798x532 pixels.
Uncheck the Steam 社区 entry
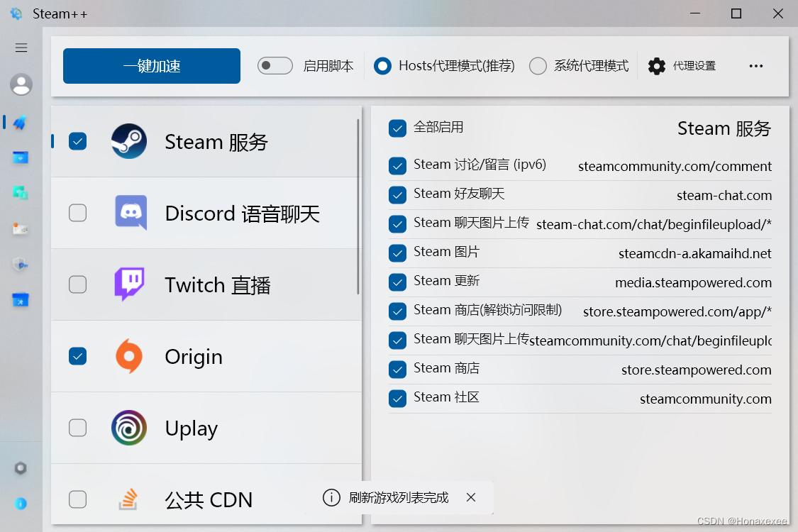(x=397, y=398)
